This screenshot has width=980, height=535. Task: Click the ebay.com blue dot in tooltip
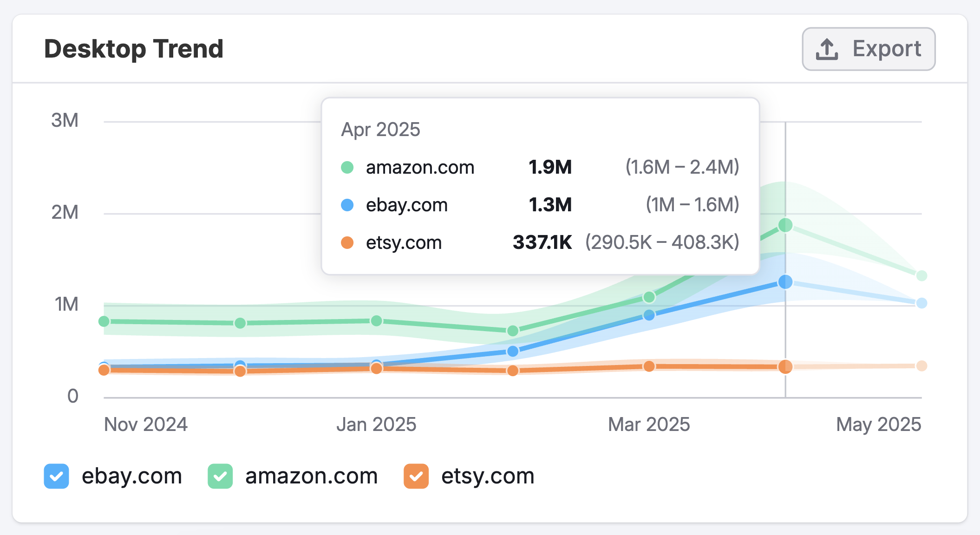click(x=347, y=205)
